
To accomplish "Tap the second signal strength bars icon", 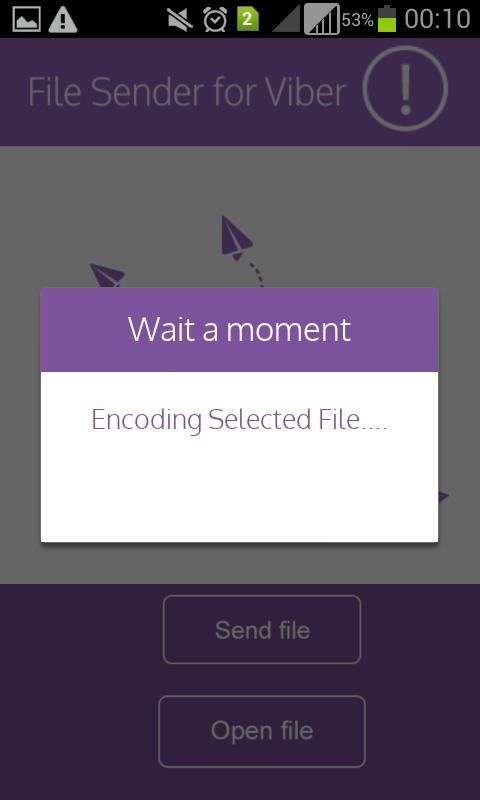I will tap(322, 19).
